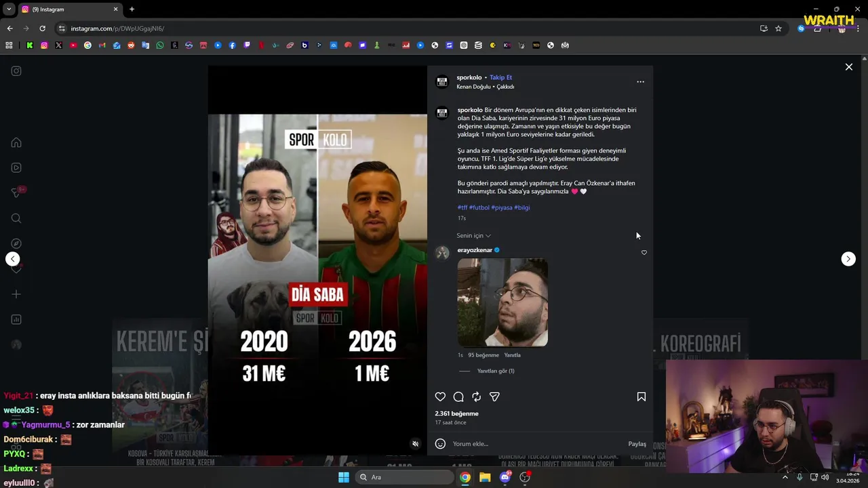Image resolution: width=868 pixels, height=488 pixels.
Task: Open the 95 beğenme likes list
Action: tap(483, 355)
